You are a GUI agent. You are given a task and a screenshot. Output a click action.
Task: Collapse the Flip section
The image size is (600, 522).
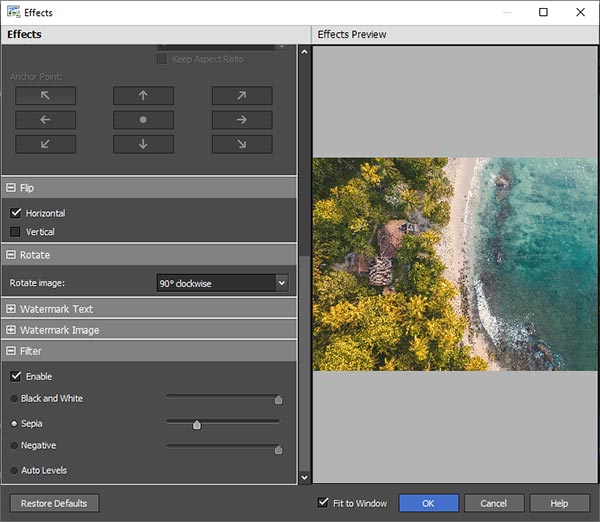[x=11, y=188]
